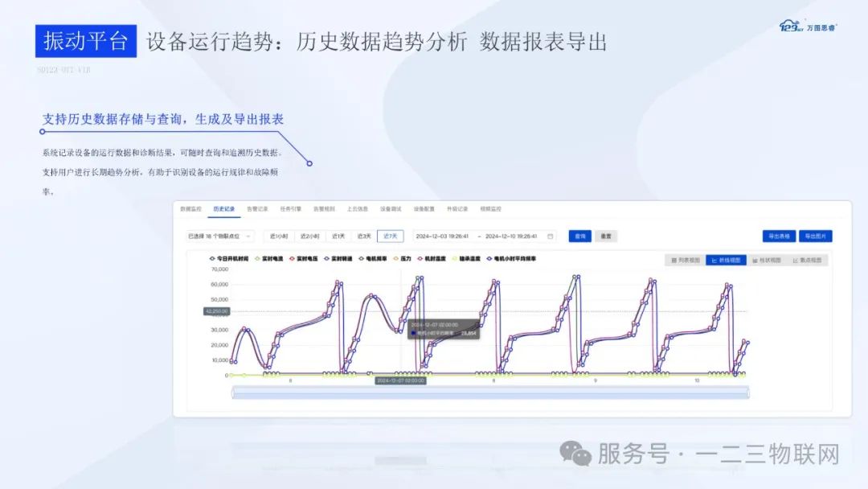Screen dimensions: 868x489
Task: Edit the end date 2024-12-10 field
Action: tap(511, 236)
